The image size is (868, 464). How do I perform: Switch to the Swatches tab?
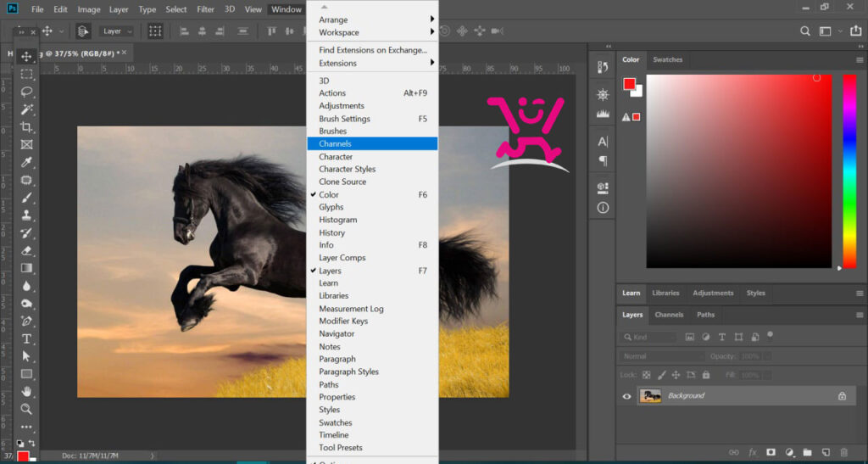pyautogui.click(x=667, y=59)
